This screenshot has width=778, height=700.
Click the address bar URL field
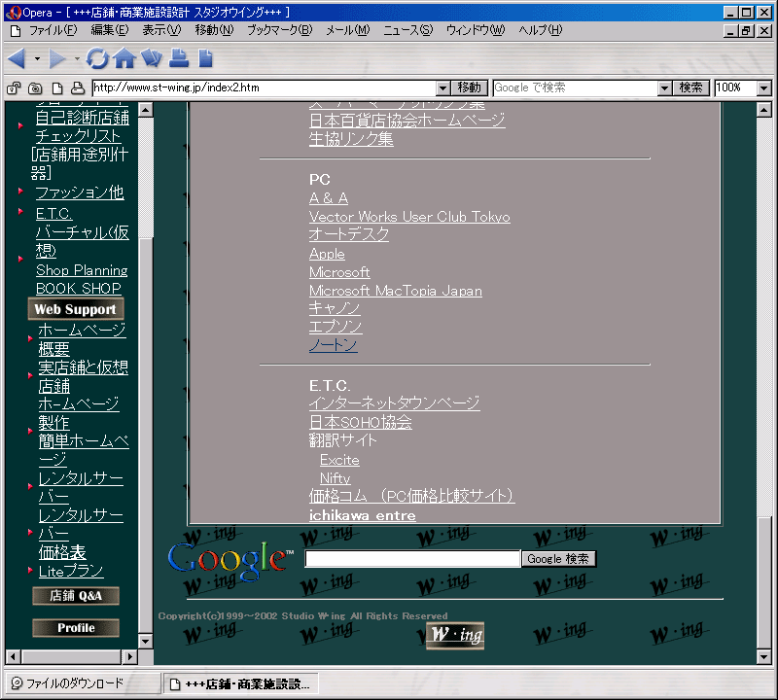pos(265,88)
